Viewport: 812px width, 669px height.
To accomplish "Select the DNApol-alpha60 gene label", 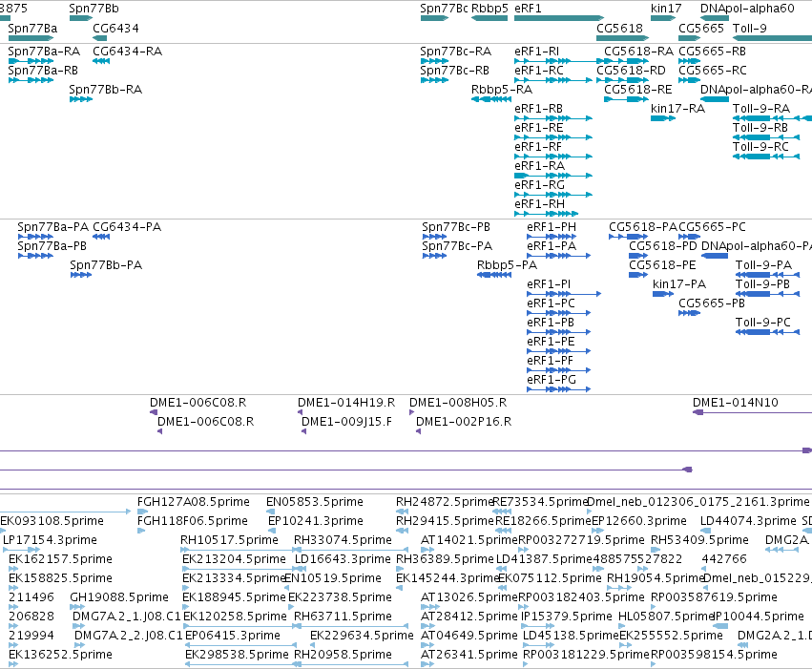I will [x=747, y=9].
